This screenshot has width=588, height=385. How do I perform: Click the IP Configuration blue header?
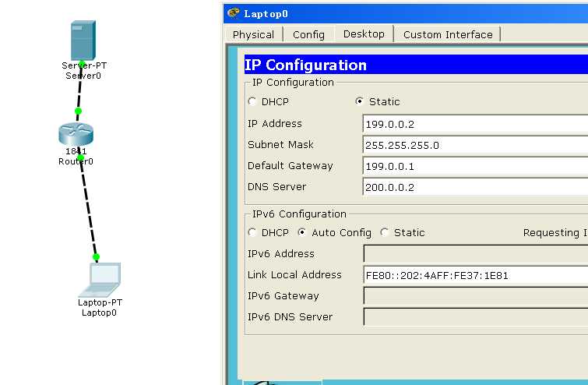click(x=416, y=65)
